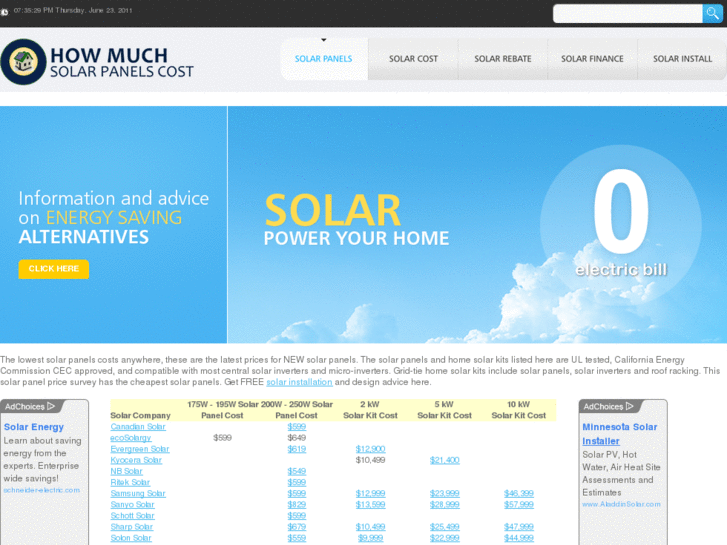Focus the search input field

[628, 14]
